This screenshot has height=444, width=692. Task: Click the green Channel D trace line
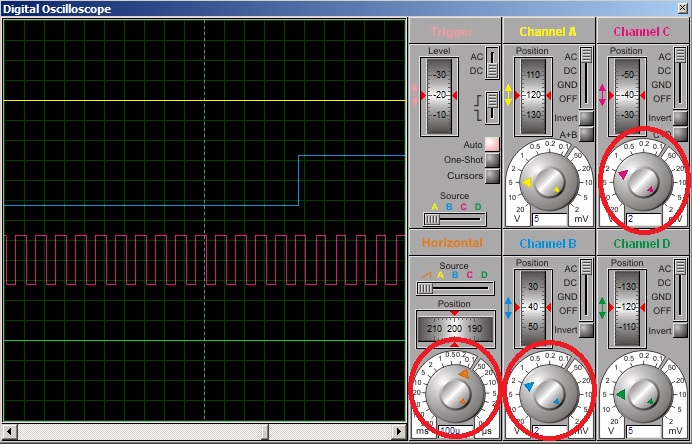coord(205,340)
